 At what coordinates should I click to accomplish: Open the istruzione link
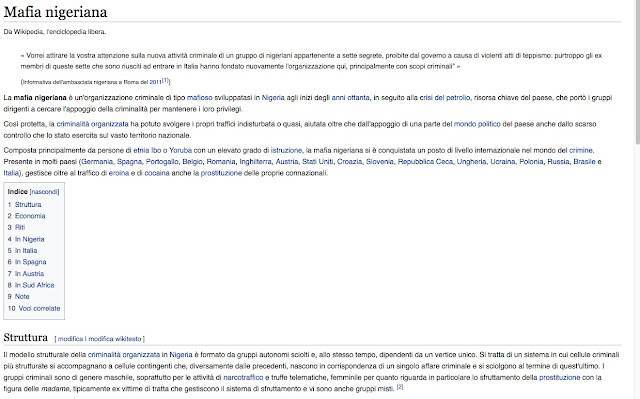287,151
